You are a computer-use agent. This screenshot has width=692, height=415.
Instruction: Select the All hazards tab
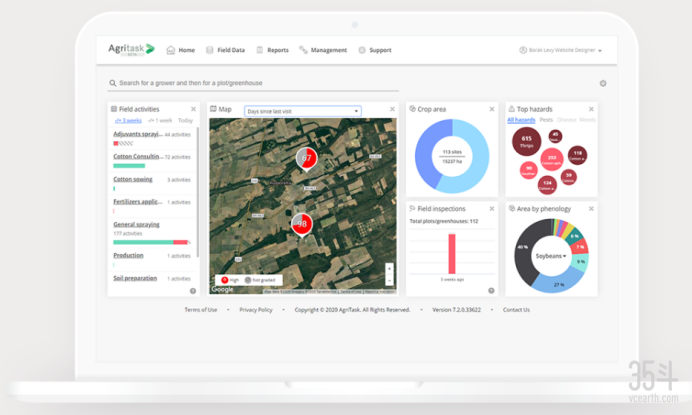[x=521, y=120]
